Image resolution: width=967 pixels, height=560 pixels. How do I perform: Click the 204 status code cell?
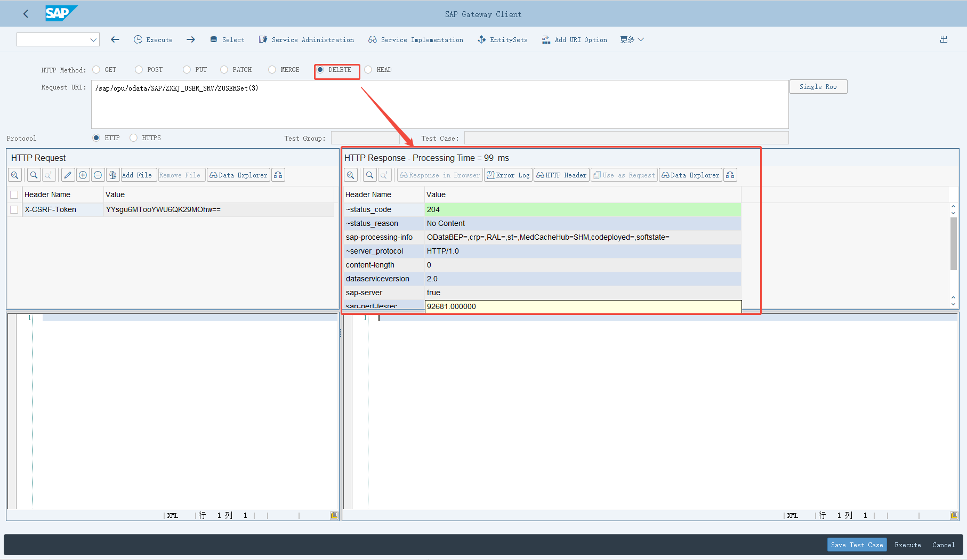click(x=583, y=209)
